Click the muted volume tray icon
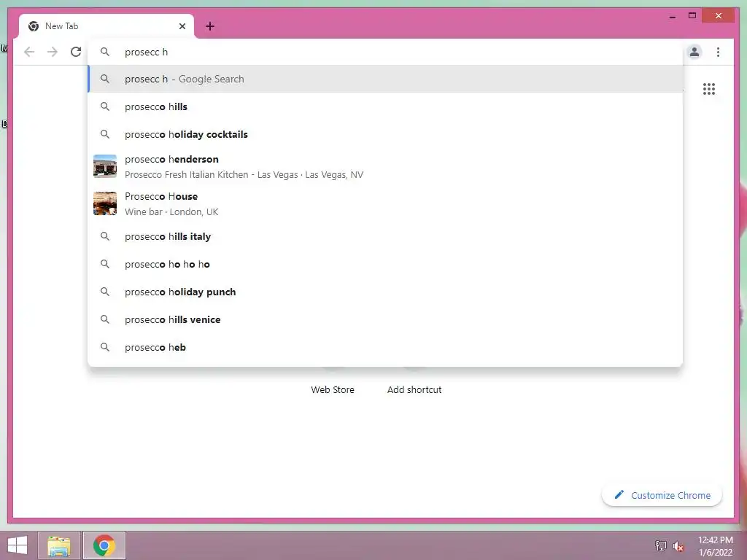 [678, 546]
